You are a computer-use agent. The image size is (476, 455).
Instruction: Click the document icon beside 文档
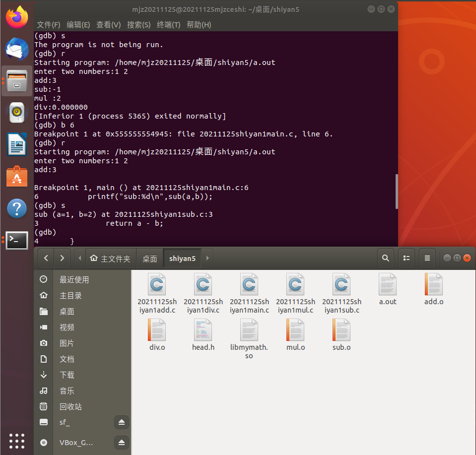click(x=43, y=359)
